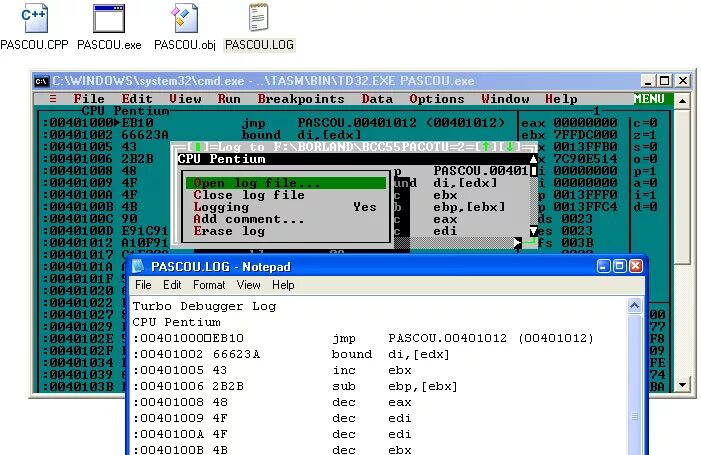701x455 pixels.
Task: Click the cmd window scrollbar down arrow
Action: [x=682, y=384]
